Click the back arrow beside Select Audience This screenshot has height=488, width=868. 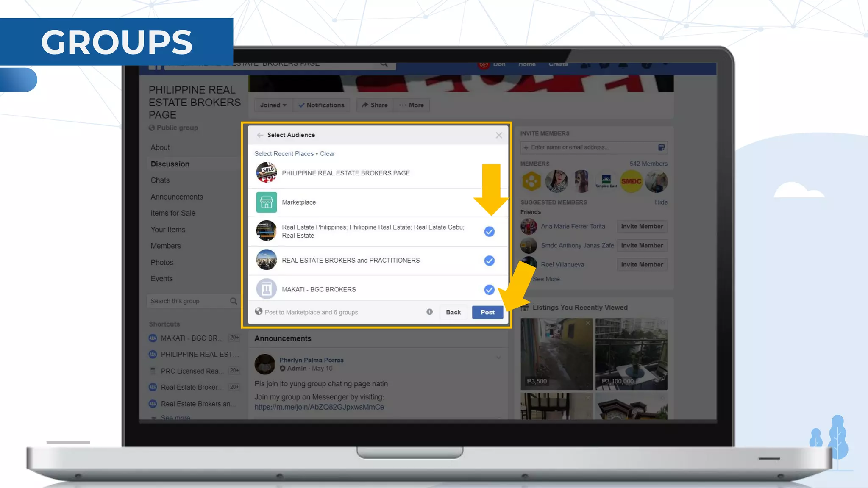pyautogui.click(x=260, y=135)
